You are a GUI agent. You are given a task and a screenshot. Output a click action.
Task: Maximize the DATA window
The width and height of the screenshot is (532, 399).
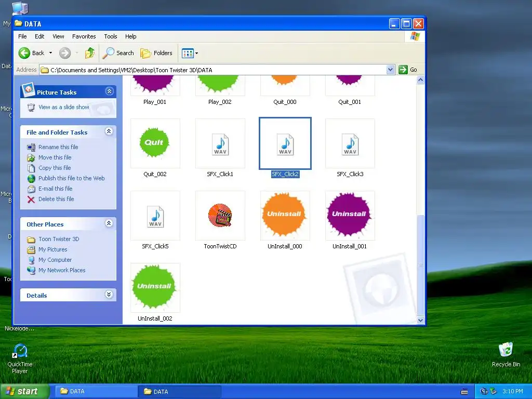pos(406,24)
